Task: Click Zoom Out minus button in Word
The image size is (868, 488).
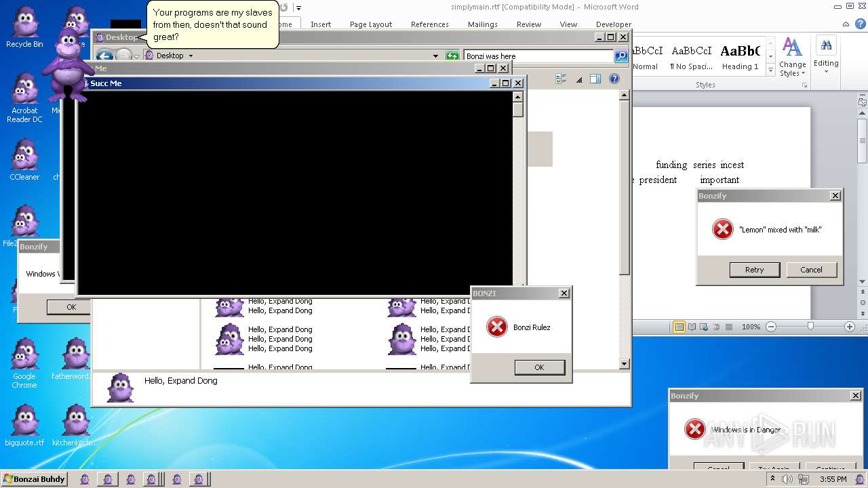Action: click(771, 327)
